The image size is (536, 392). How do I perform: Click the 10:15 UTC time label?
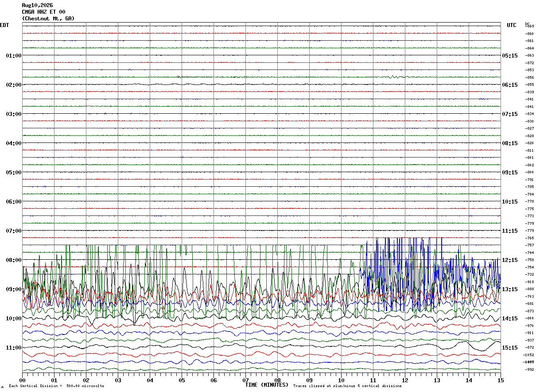pos(510,202)
